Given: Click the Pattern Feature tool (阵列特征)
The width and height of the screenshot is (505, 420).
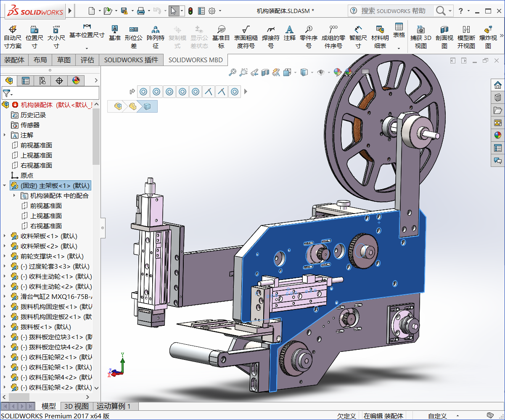Looking at the screenshot, I should (x=156, y=37).
